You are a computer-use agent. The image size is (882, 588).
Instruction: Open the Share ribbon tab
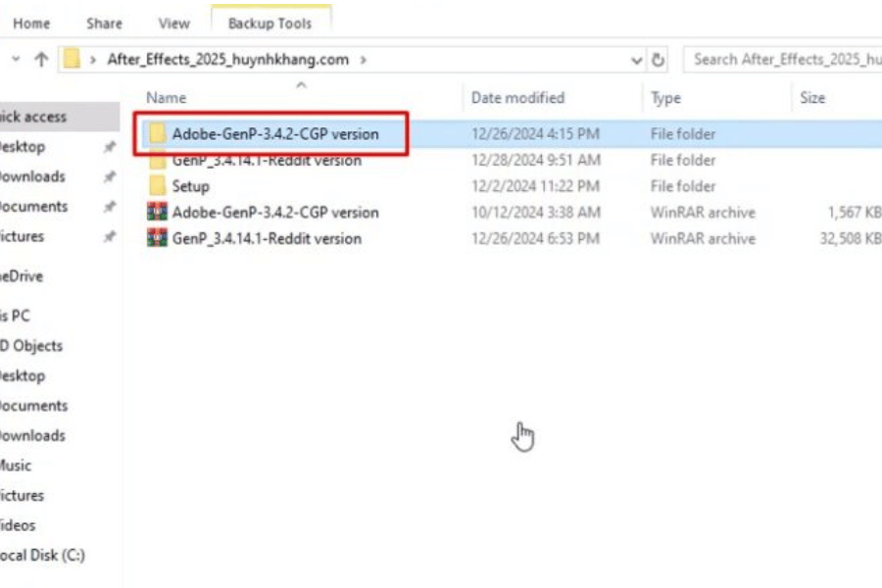(x=104, y=23)
